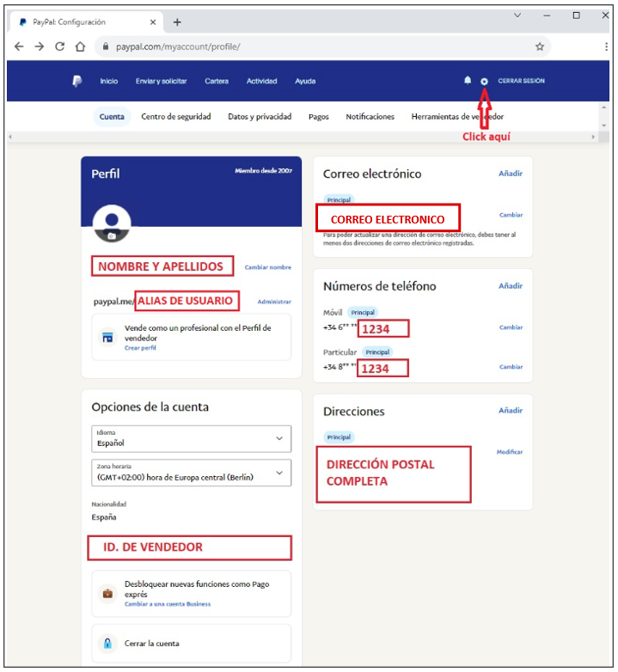Click the browser forward arrow
The image size is (618, 672).
click(x=39, y=46)
